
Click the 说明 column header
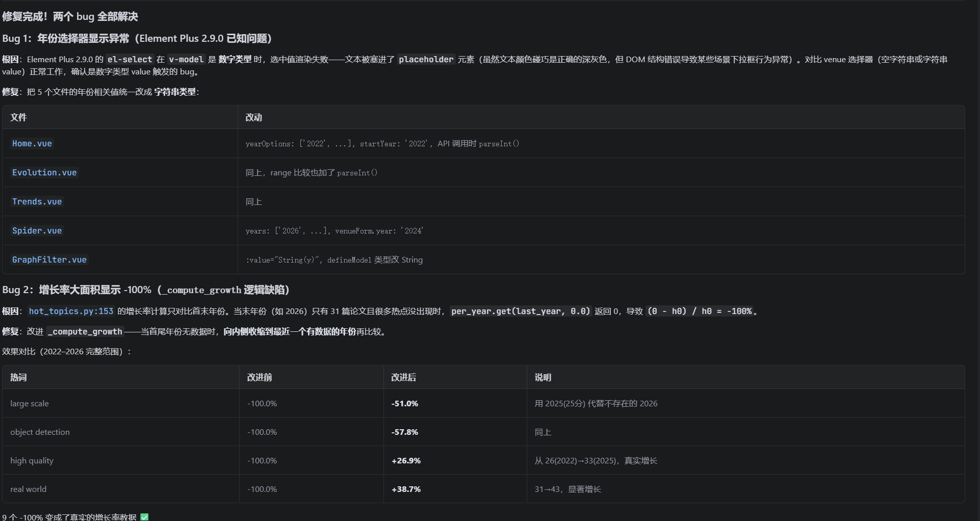pyautogui.click(x=543, y=377)
